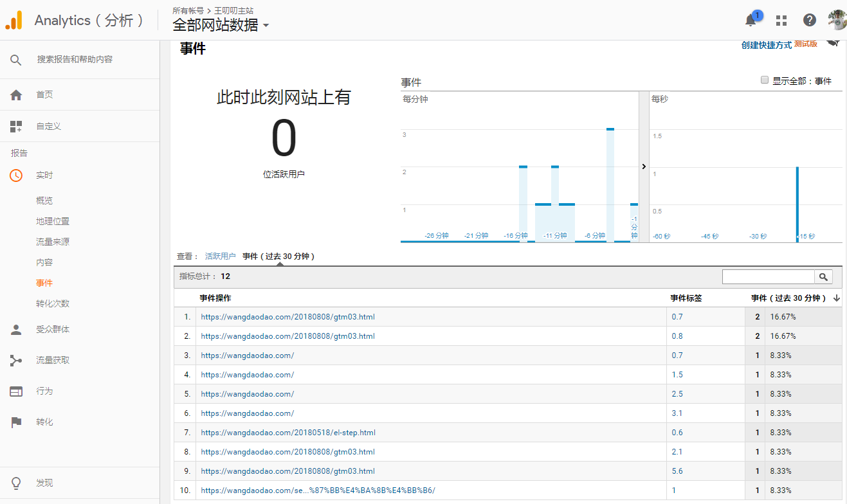The width and height of the screenshot is (847, 504).
Task: Open the row 10 encoded URL link
Action: (318, 491)
